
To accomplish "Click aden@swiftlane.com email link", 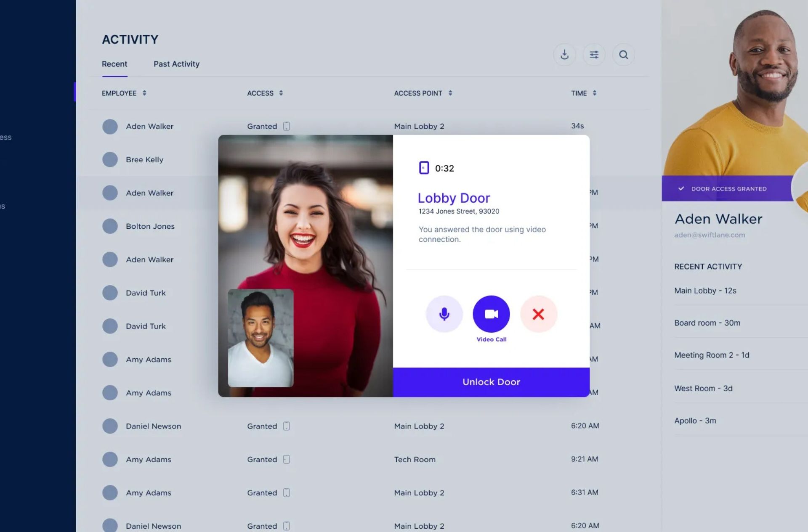I will pos(710,235).
